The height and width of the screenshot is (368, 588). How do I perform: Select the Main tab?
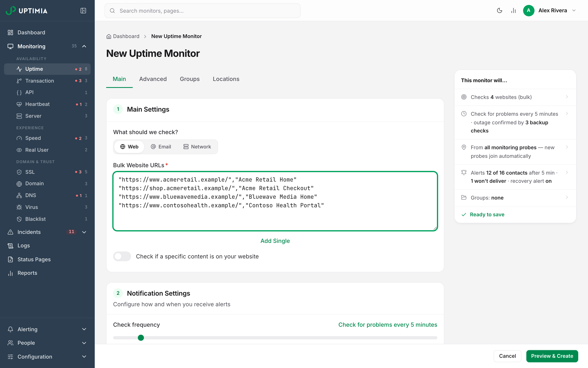(119, 79)
